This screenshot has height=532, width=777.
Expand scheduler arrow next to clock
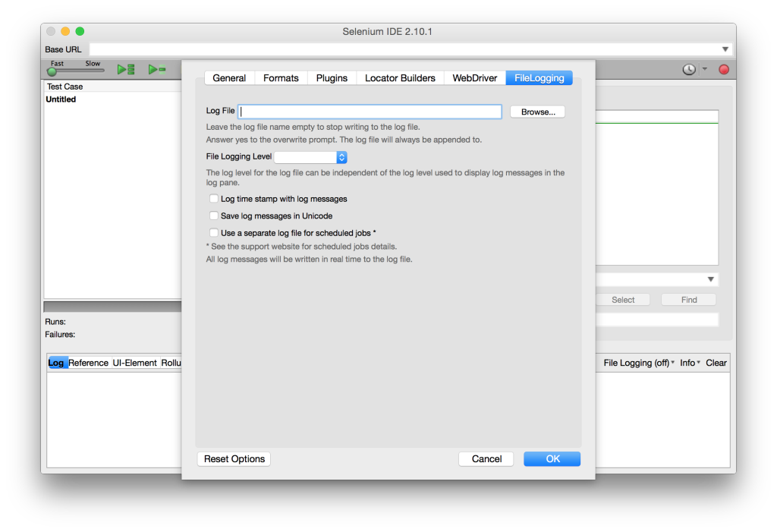(x=705, y=69)
